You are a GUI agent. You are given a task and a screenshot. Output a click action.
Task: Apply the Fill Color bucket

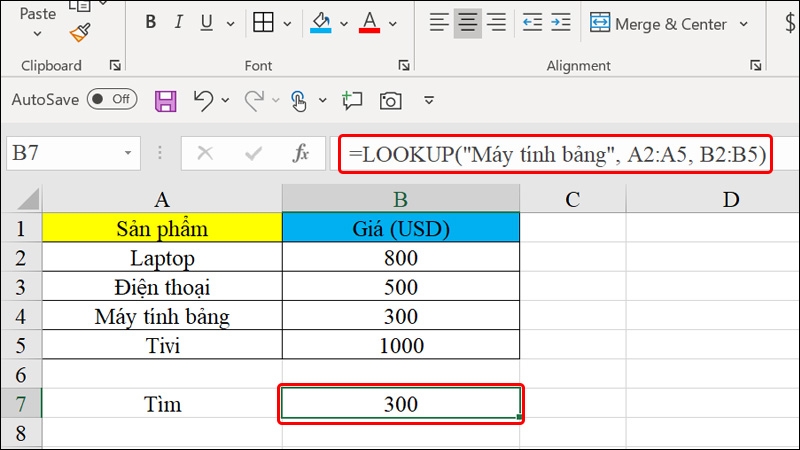[x=320, y=22]
